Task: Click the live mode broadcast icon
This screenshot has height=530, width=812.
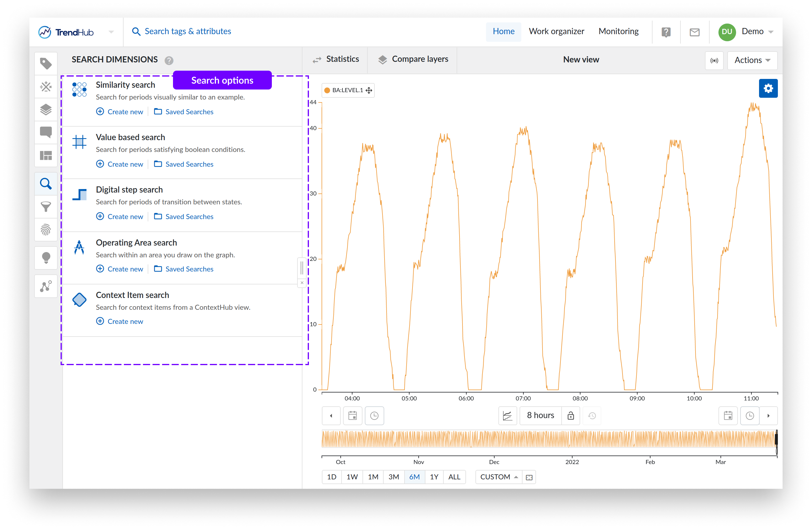Action: pyautogui.click(x=714, y=60)
